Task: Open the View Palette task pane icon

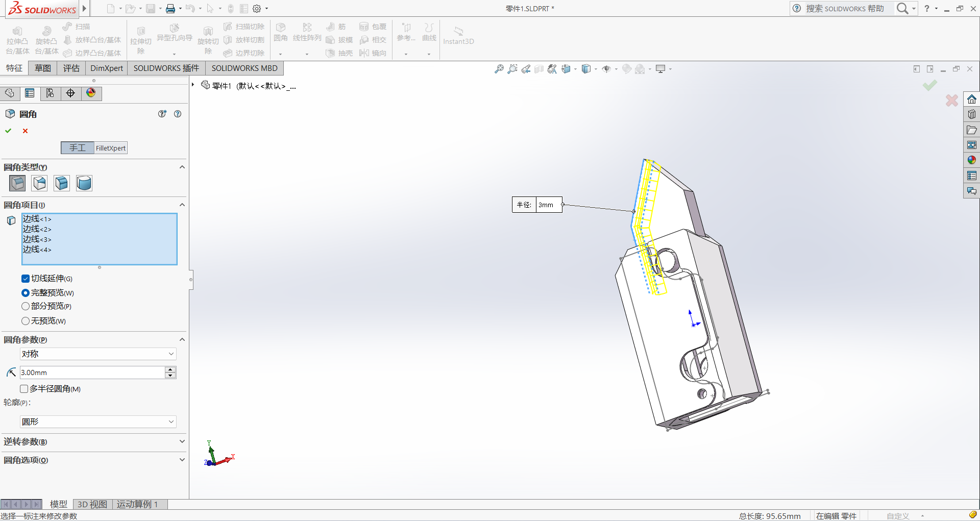Action: click(x=972, y=145)
